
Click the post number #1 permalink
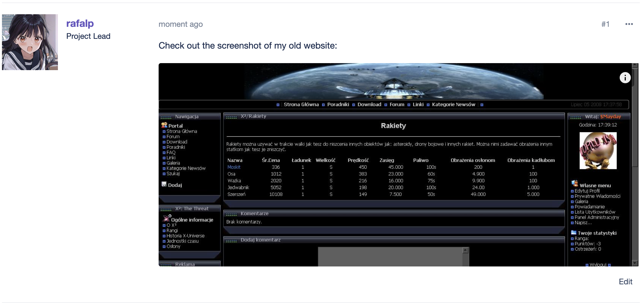coord(605,24)
